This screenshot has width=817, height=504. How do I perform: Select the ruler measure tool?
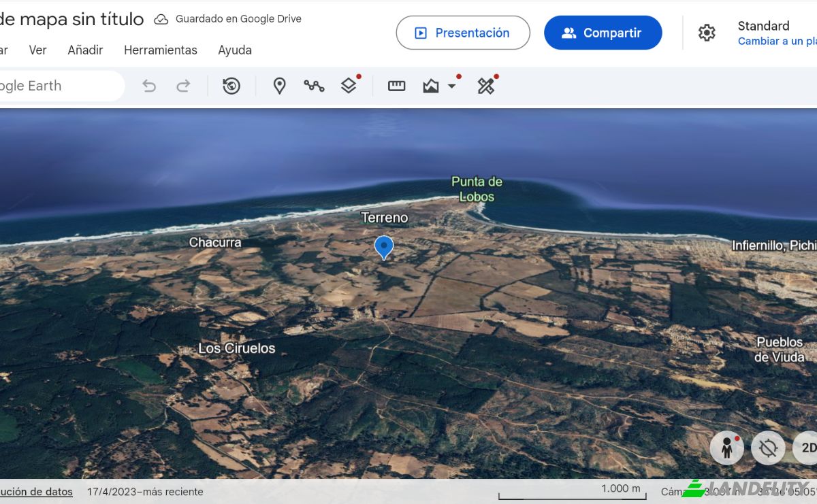[397, 86]
